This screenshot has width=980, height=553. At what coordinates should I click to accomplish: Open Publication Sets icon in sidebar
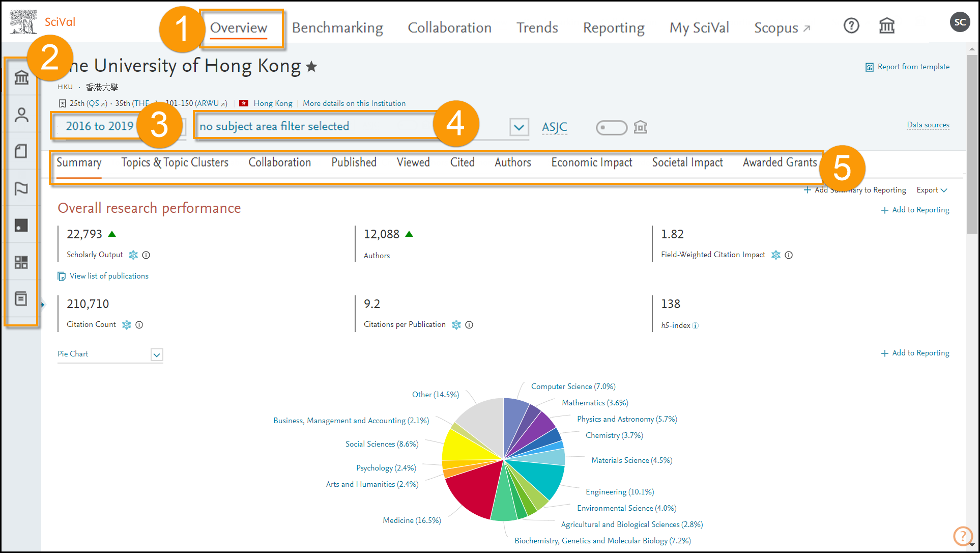coord(21,151)
